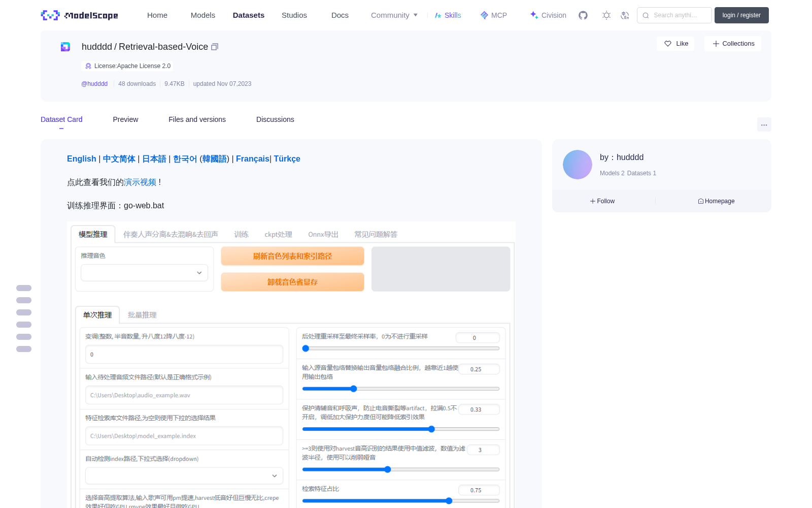Go to the Home page
Image resolution: width=812 pixels, height=508 pixels.
click(x=157, y=15)
